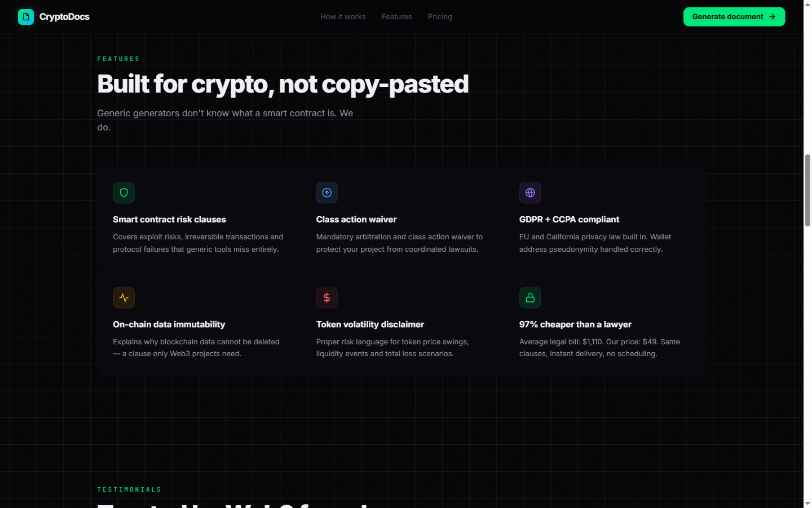The height and width of the screenshot is (508, 812).
Task: Open the Pricing page
Action: point(440,16)
